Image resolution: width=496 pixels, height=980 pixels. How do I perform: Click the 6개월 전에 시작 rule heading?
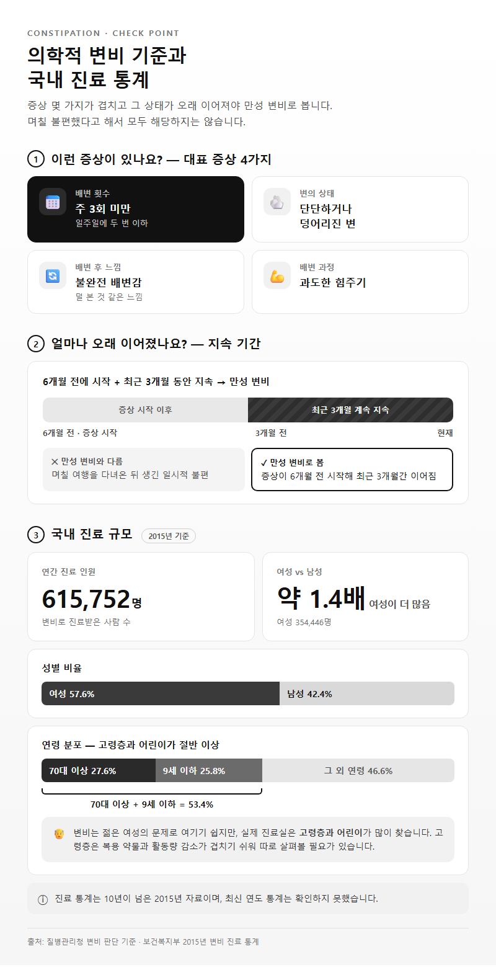point(156,381)
